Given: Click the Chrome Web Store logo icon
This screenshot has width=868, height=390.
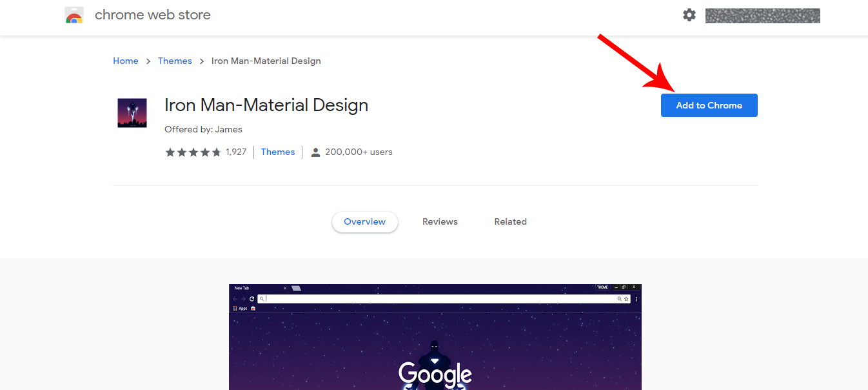Looking at the screenshot, I should [x=74, y=15].
